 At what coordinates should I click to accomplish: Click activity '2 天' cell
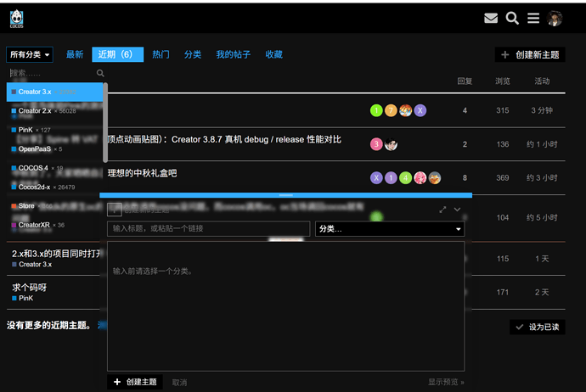pyautogui.click(x=542, y=293)
